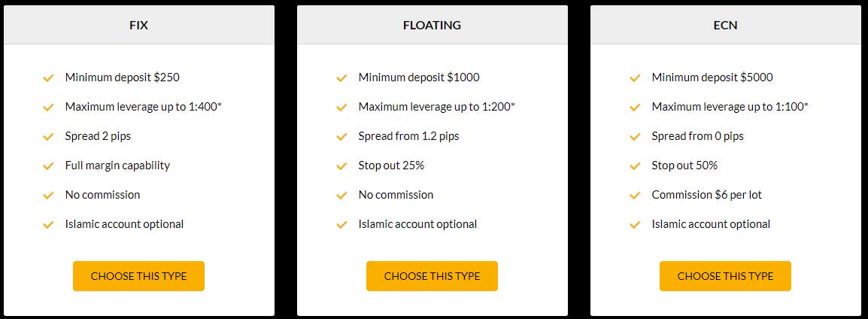Click the FLOATING card header

pyautogui.click(x=432, y=25)
